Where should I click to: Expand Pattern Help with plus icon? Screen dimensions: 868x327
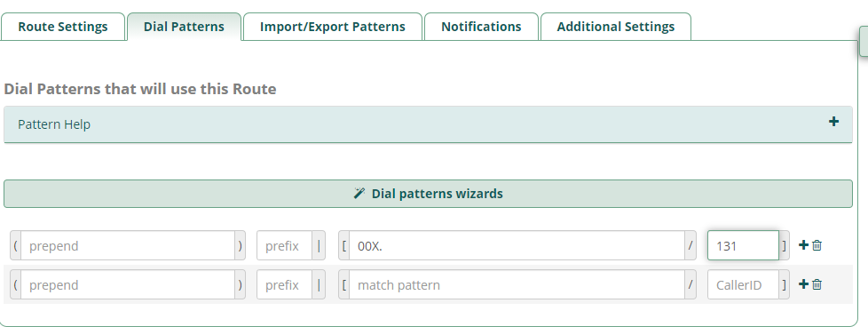coord(833,122)
